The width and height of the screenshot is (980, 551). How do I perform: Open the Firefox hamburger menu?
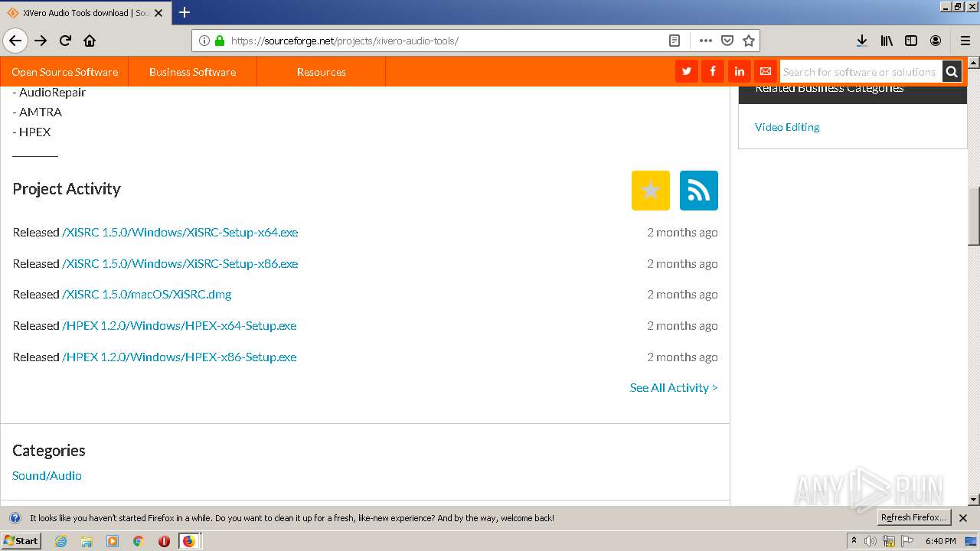click(x=965, y=41)
